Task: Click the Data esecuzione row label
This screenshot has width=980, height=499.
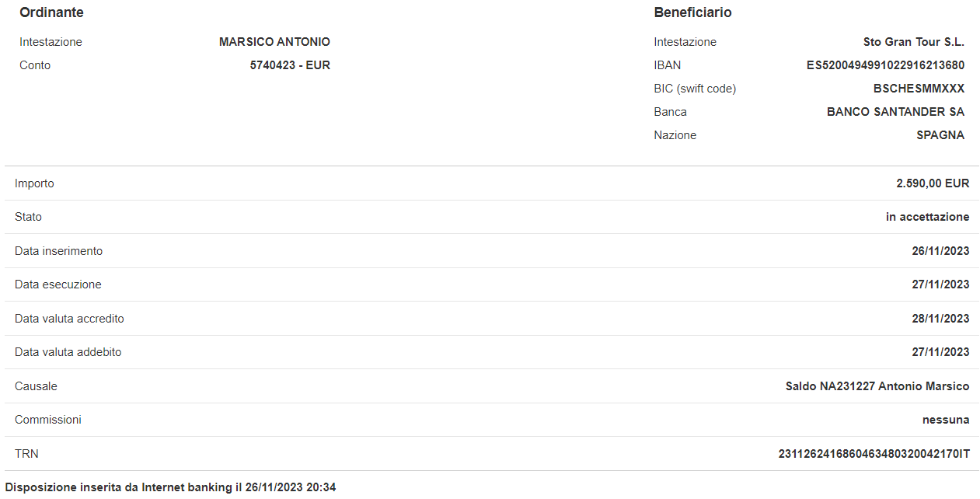Action: pos(58,284)
